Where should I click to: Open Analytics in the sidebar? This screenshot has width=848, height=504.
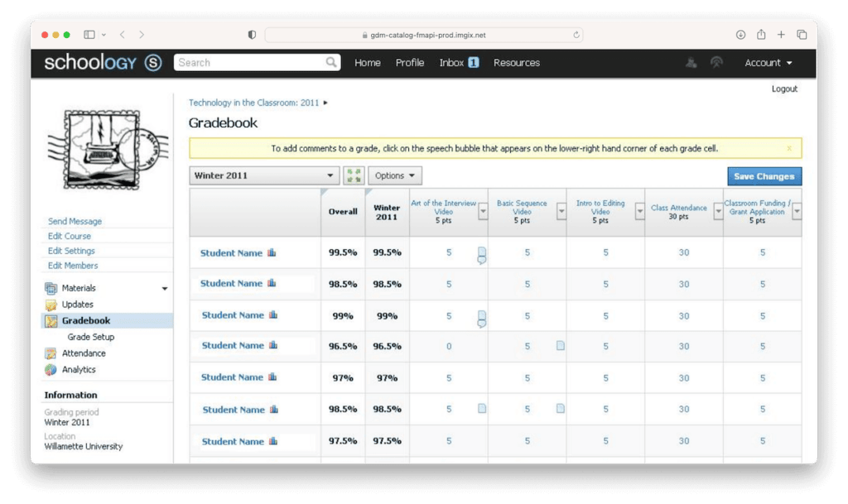point(79,369)
